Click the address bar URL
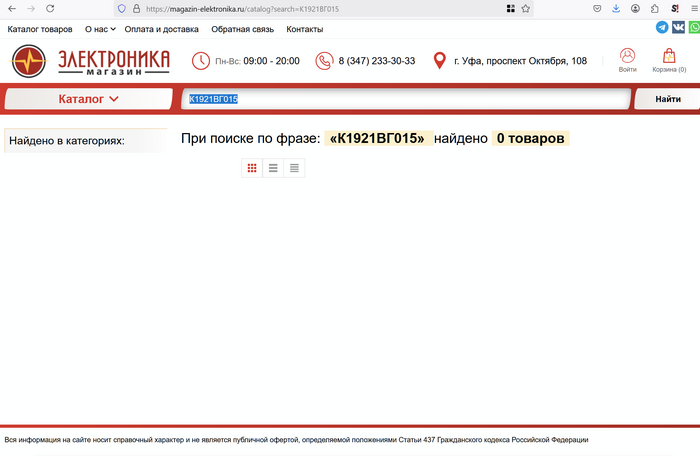 242,9
